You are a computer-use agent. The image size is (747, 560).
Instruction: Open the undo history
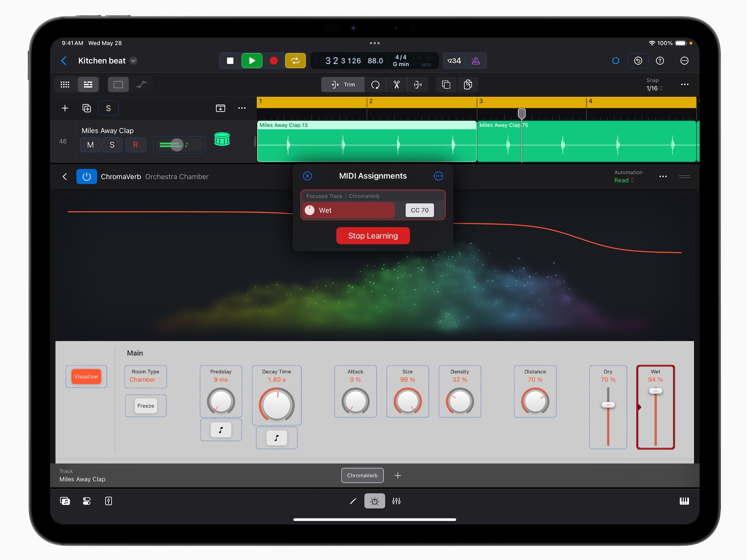click(638, 60)
